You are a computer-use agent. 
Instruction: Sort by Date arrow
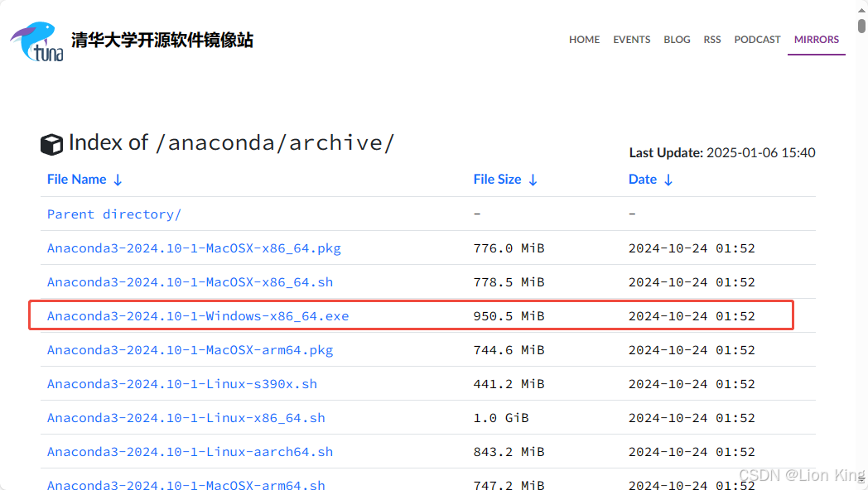pyautogui.click(x=668, y=180)
